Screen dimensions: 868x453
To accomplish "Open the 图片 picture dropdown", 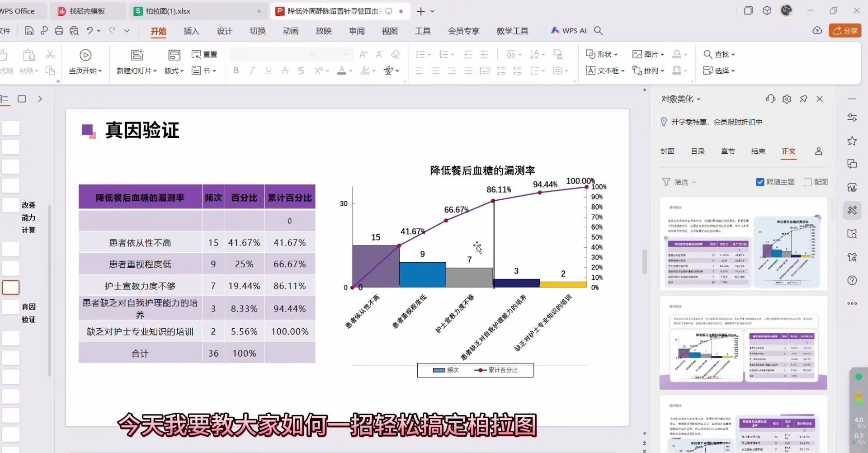I will click(648, 54).
